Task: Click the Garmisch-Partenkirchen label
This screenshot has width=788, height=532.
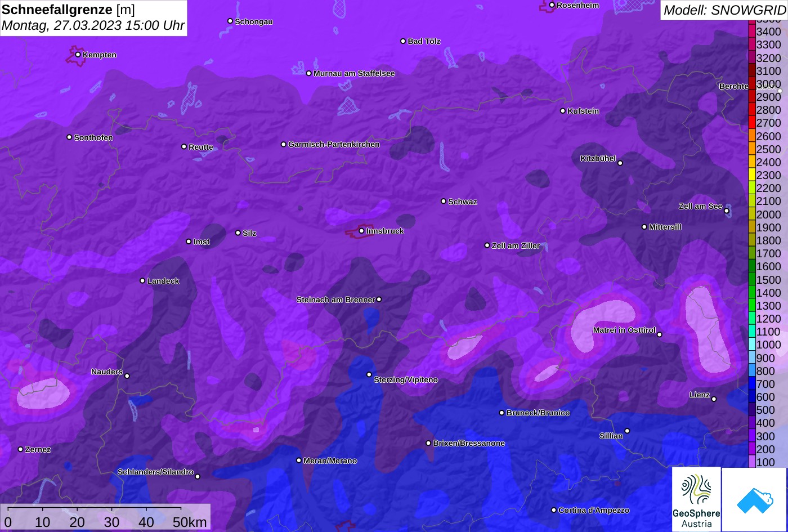Action: [334, 144]
